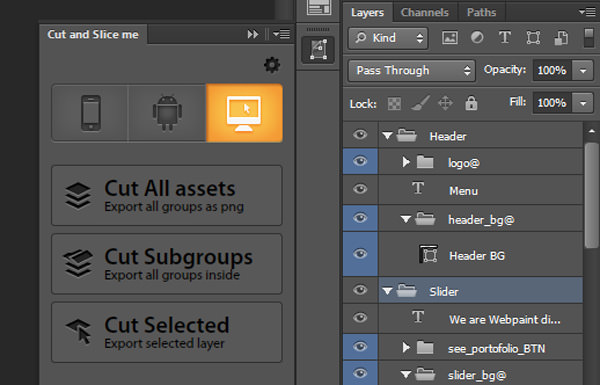Hide the logo@ group with eye icon
This screenshot has height=385, width=600.
tap(360, 162)
